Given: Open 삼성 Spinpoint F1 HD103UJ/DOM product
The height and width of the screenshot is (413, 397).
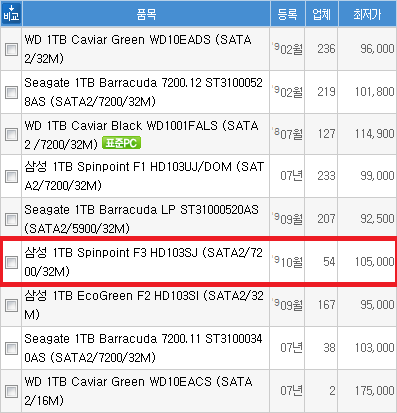Looking at the screenshot, I should [x=144, y=176].
